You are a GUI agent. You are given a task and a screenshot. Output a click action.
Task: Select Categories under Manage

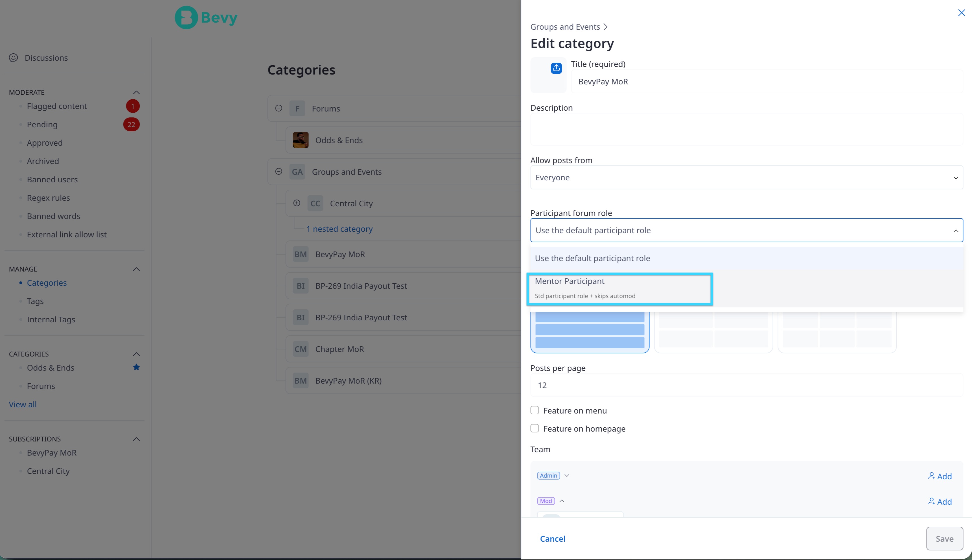click(x=47, y=283)
